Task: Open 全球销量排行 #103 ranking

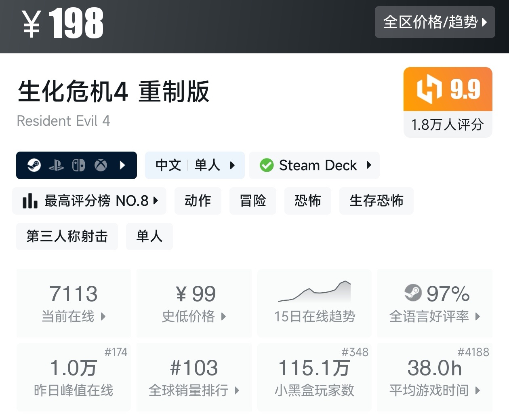Action: pyautogui.click(x=194, y=377)
